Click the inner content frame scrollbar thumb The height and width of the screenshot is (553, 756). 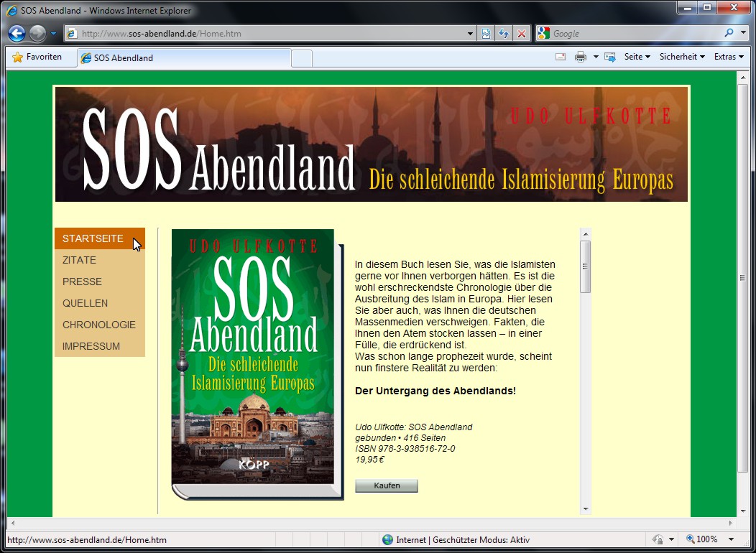click(585, 267)
